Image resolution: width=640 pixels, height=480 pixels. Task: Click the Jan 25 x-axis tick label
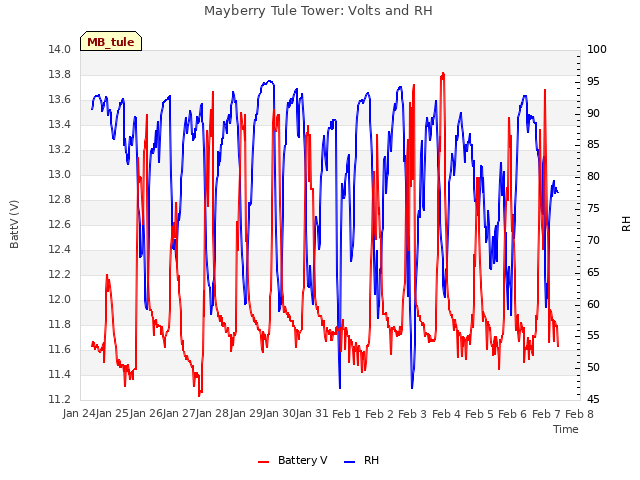pos(113,414)
